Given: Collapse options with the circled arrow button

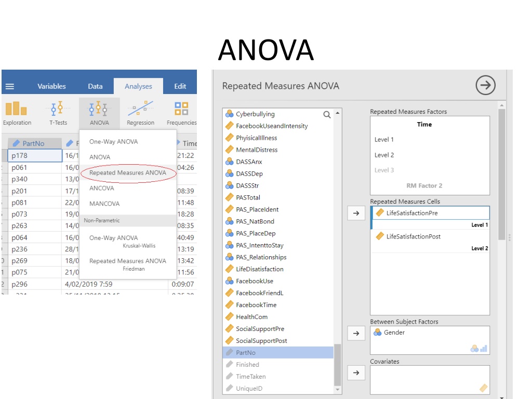Looking at the screenshot, I should coord(485,85).
